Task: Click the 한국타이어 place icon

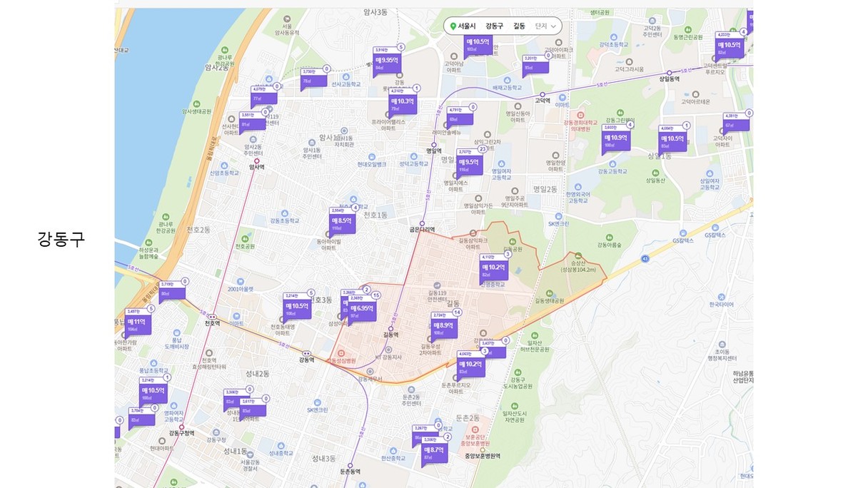Action: [x=722, y=296]
